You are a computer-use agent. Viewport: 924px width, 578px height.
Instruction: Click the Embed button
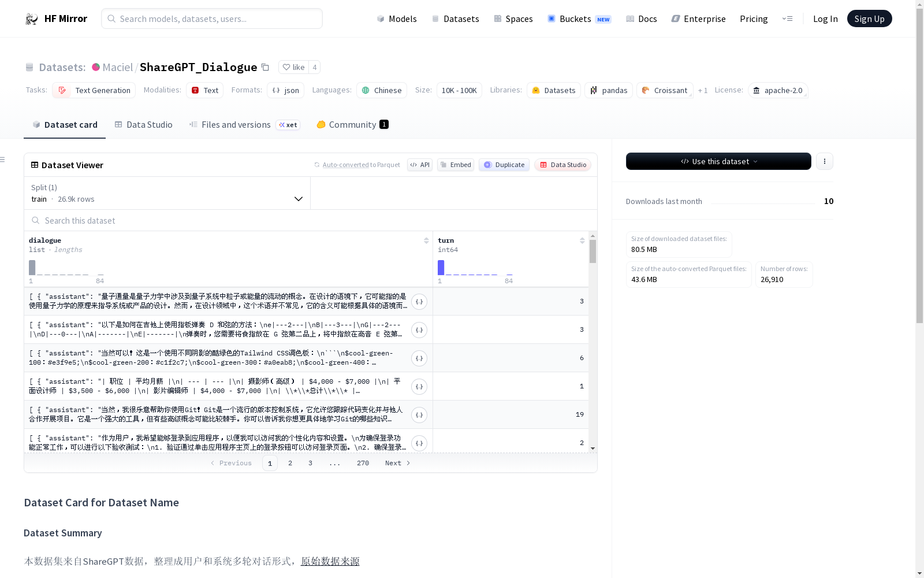pos(456,165)
